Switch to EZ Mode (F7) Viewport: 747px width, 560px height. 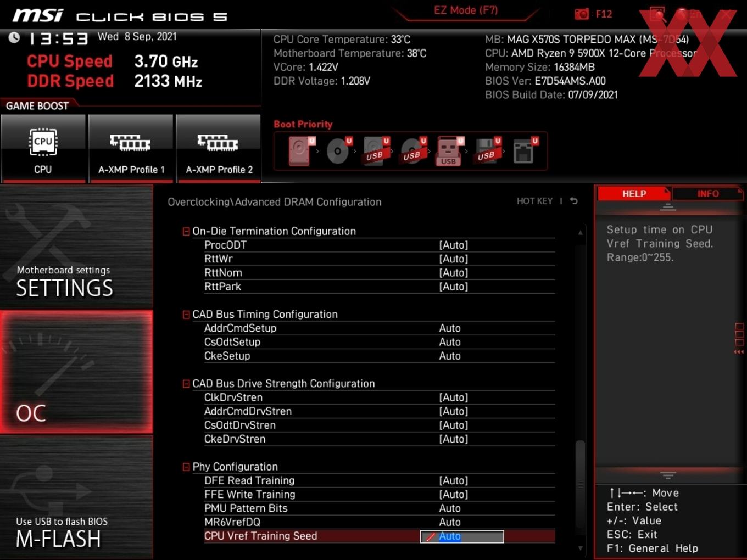tap(466, 10)
